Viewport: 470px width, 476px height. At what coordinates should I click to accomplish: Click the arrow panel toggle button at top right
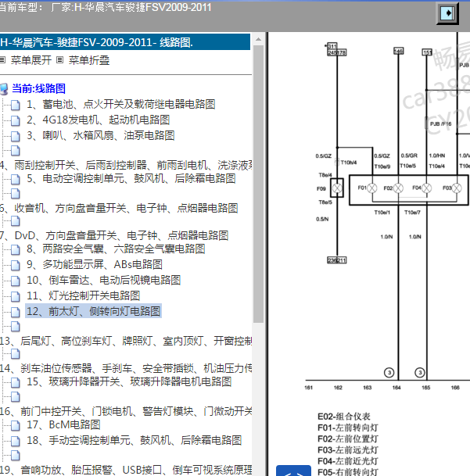click(x=447, y=13)
